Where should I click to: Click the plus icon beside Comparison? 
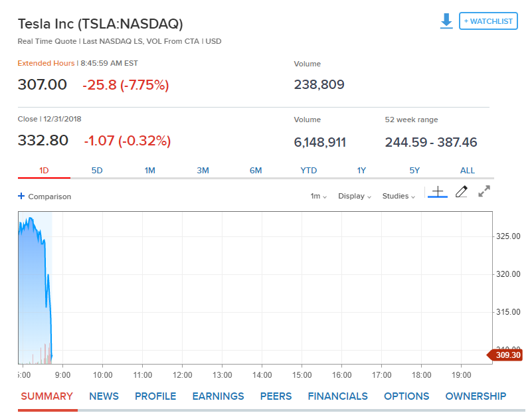[21, 197]
